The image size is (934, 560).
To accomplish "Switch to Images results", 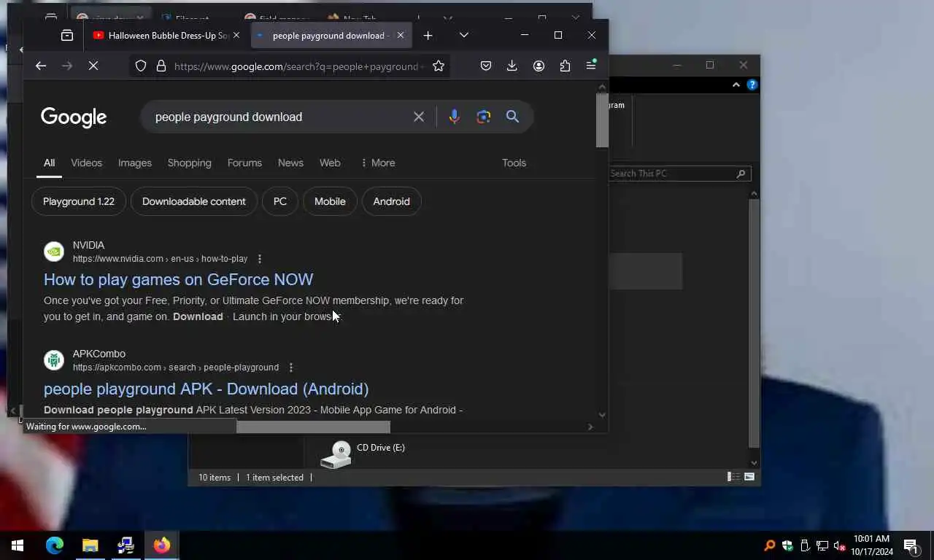I will tap(135, 163).
